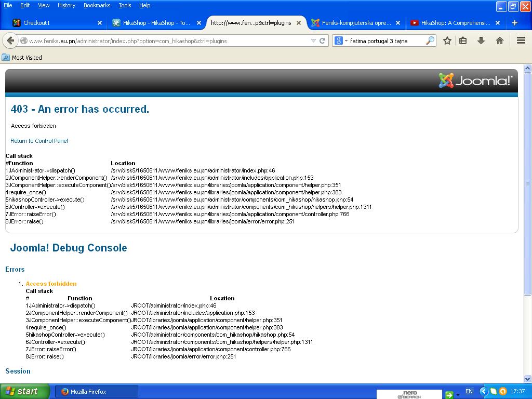Screen dimensions: 532x399
Task: Click the vertical scrollbar thumb
Action: pyautogui.click(x=528, y=184)
